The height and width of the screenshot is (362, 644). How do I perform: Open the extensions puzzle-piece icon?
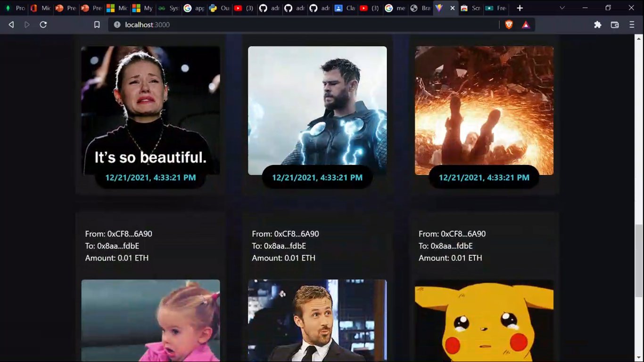598,25
